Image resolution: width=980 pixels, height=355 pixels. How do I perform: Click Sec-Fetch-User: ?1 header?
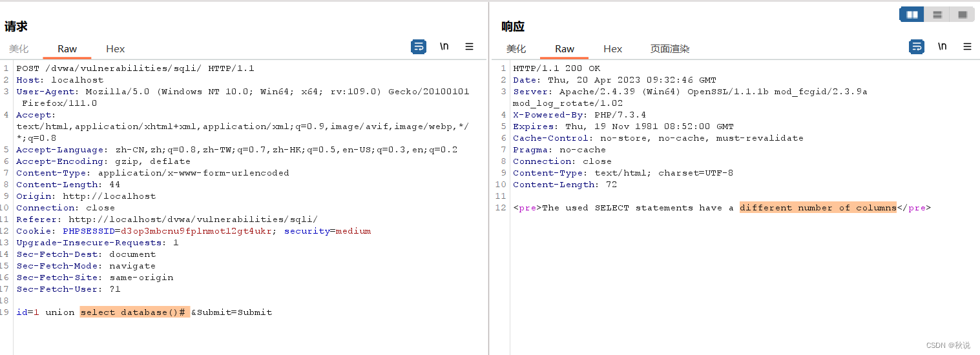click(x=68, y=289)
